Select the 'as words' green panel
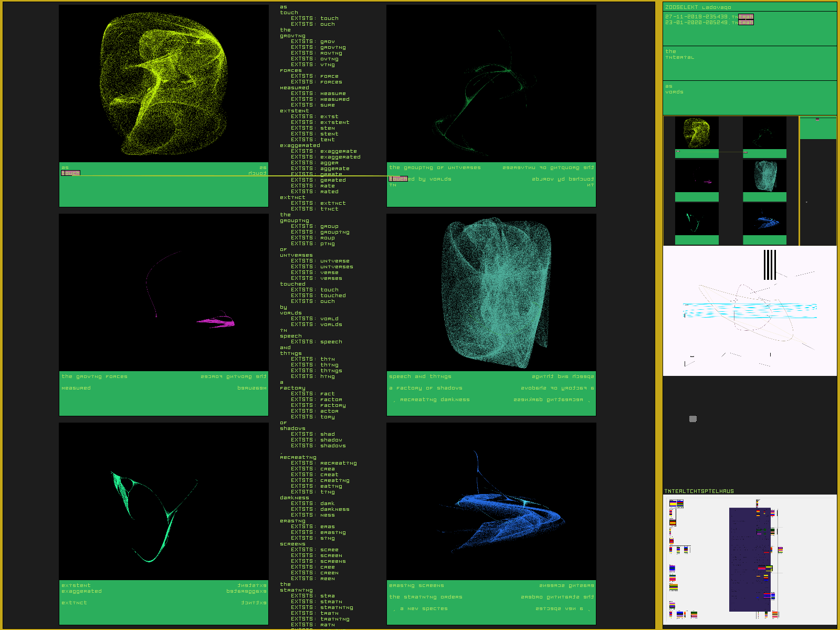Screen dimensions: 840x630 pyautogui.click(x=749, y=97)
